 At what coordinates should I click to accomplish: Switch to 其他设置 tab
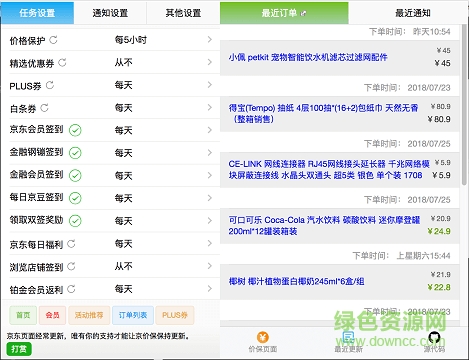point(183,13)
